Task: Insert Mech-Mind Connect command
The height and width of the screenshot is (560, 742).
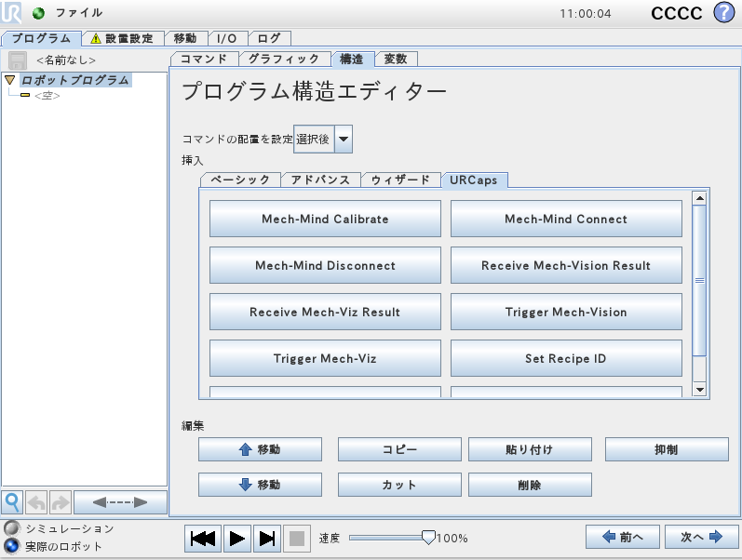Action: click(566, 219)
